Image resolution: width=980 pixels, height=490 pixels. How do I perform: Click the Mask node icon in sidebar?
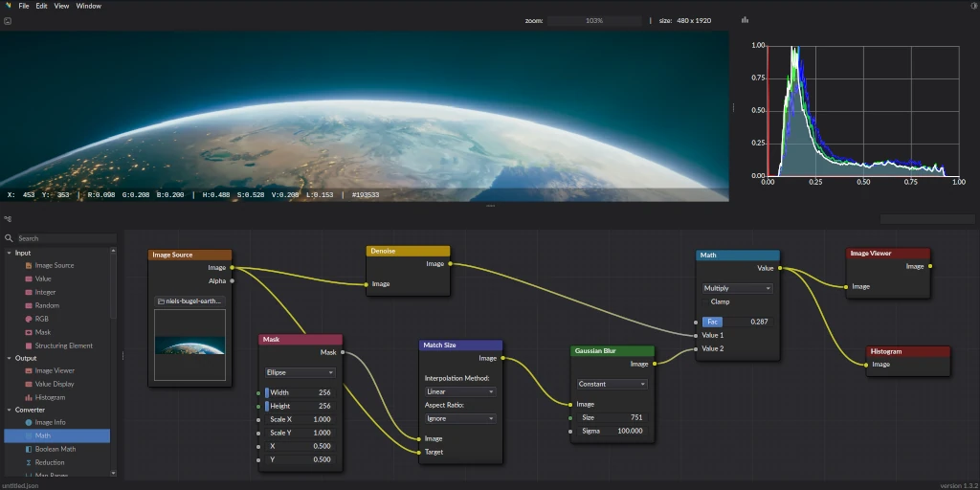point(29,332)
